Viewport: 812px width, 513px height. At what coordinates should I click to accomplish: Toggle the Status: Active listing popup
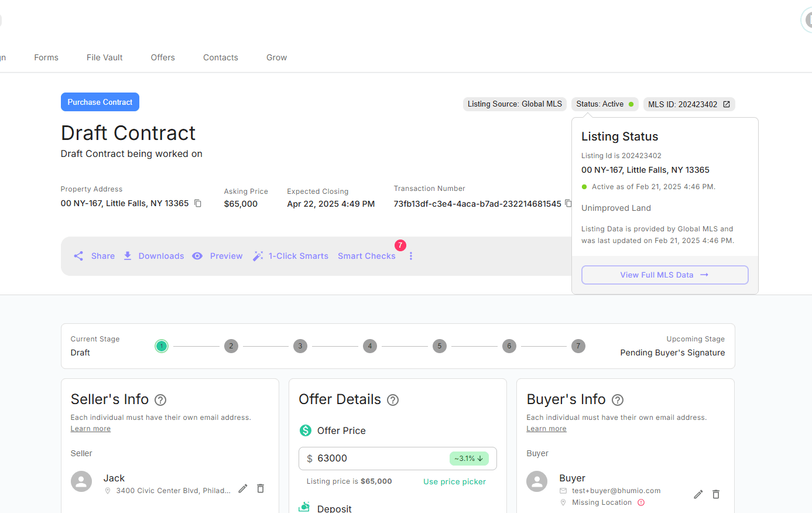point(604,104)
